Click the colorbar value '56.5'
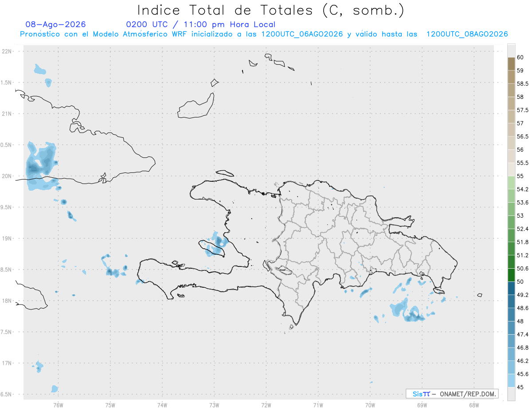532x411 pixels. [x=523, y=137]
